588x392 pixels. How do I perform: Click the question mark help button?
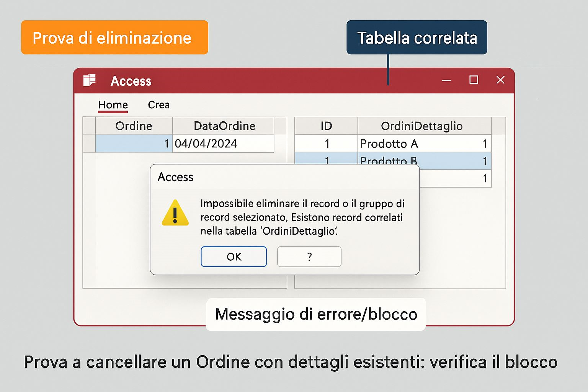click(309, 256)
